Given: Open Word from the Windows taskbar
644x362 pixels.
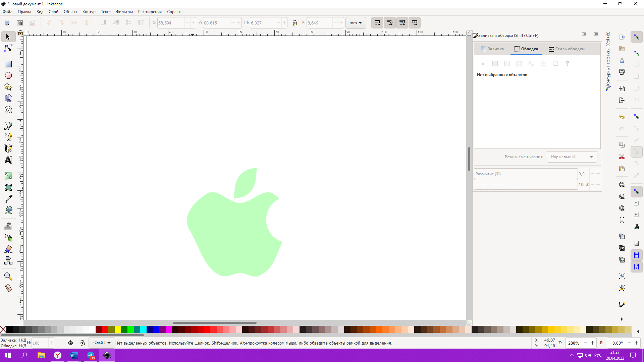Looking at the screenshot, I should 74,355.
